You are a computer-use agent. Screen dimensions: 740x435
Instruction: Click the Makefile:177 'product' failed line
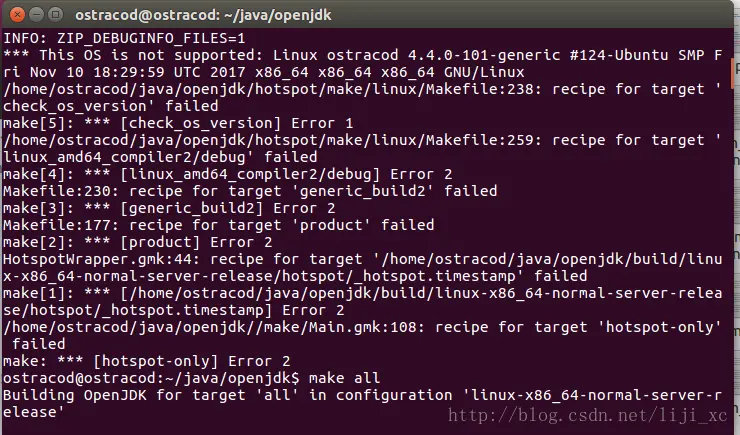(219, 225)
